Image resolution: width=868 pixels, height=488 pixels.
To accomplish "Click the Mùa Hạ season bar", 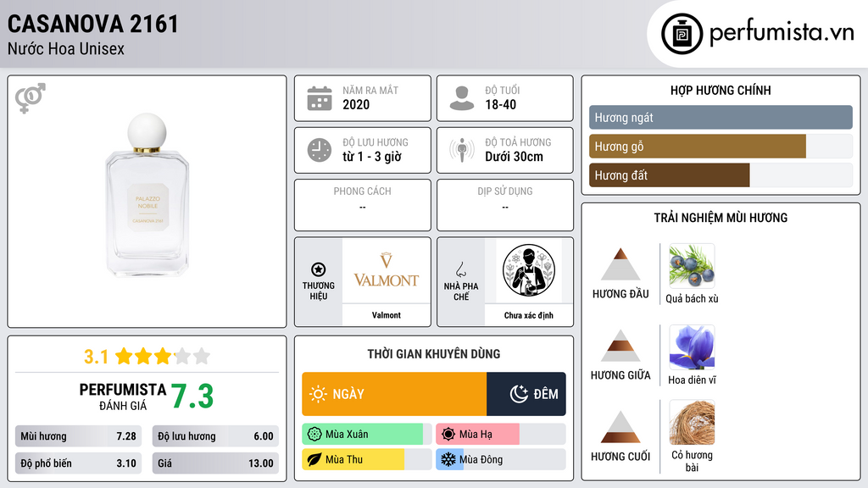I will (501, 435).
